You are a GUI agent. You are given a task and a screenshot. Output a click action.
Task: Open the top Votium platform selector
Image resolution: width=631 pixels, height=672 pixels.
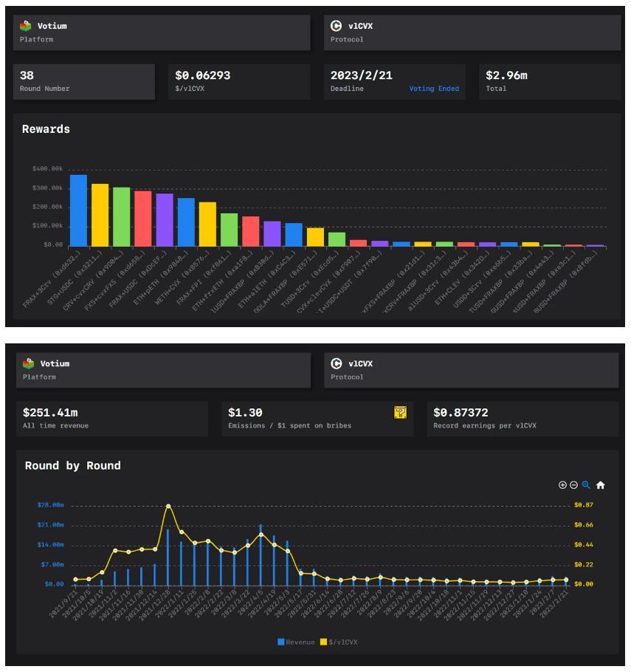click(162, 32)
